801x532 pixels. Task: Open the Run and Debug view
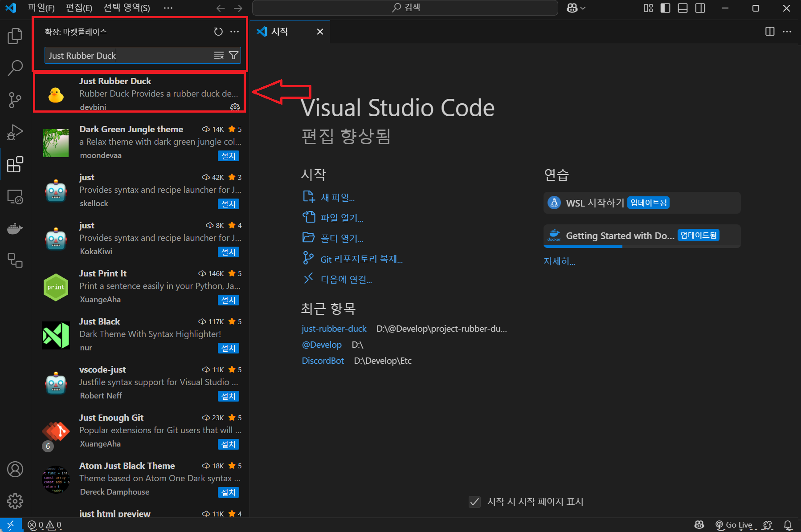pos(15,132)
